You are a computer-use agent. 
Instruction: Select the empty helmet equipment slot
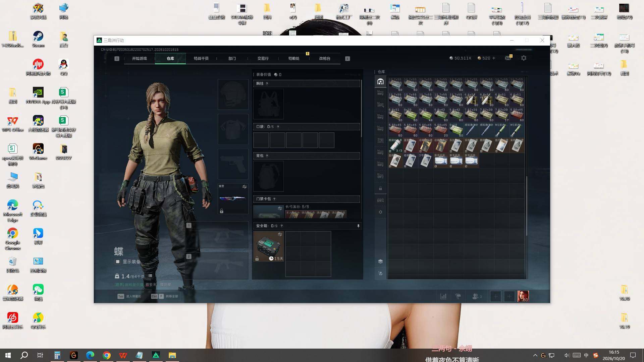click(x=233, y=95)
